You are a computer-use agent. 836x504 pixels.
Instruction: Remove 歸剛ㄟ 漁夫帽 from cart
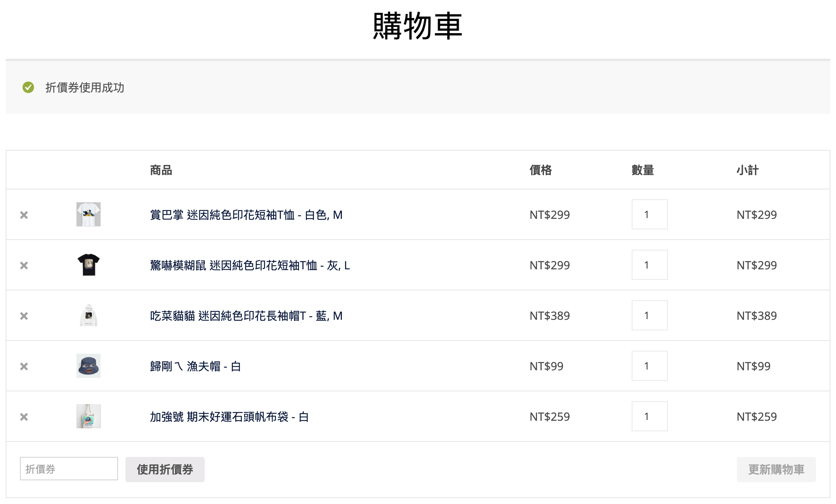pos(24,367)
